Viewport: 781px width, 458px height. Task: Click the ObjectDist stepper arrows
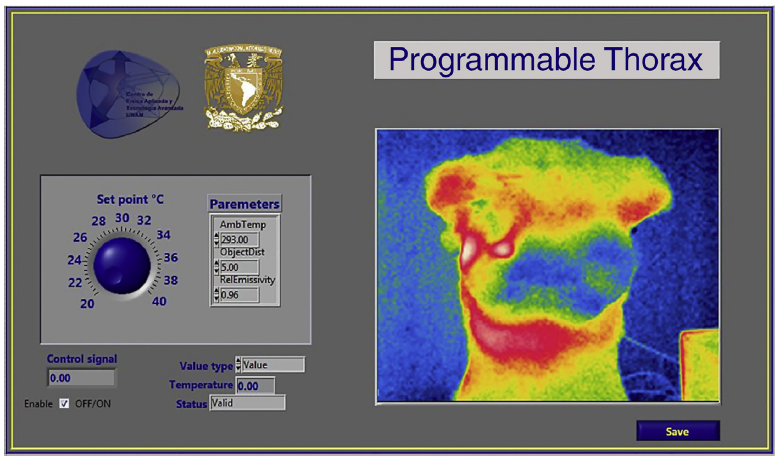click(x=215, y=267)
